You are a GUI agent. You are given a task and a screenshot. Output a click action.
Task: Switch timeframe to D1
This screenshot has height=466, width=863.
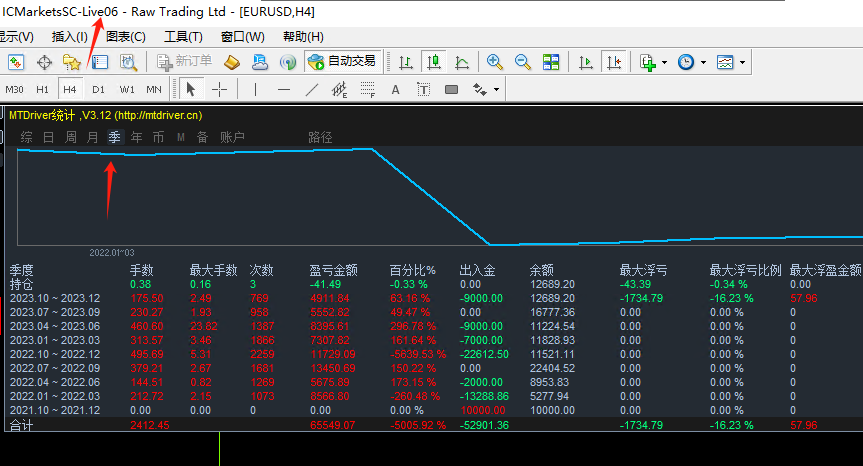pyautogui.click(x=99, y=90)
